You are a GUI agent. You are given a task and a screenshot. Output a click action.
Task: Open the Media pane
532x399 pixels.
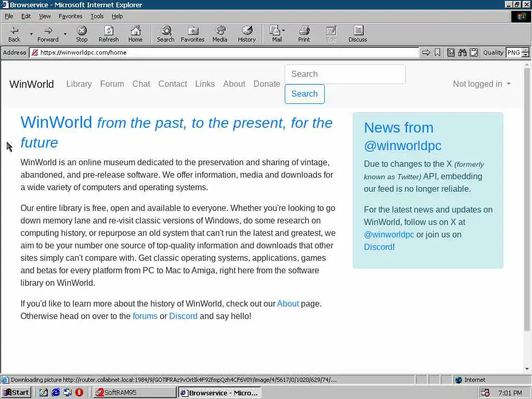coord(220,34)
